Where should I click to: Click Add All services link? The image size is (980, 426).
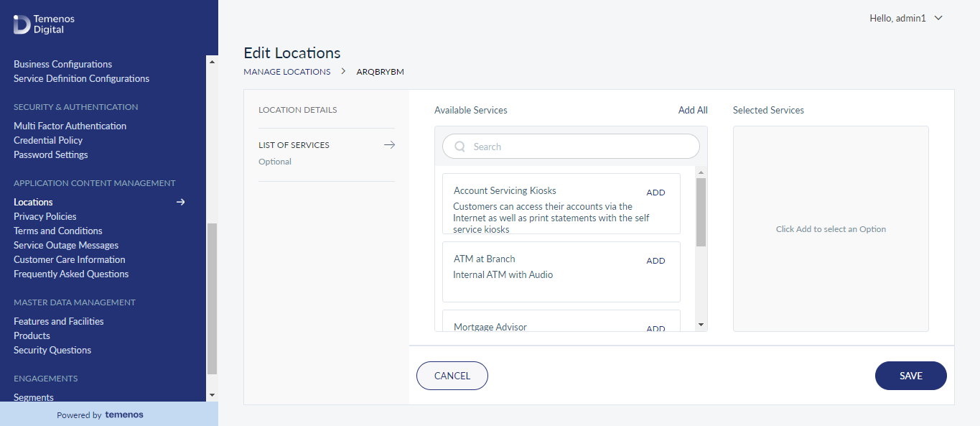[x=693, y=110]
